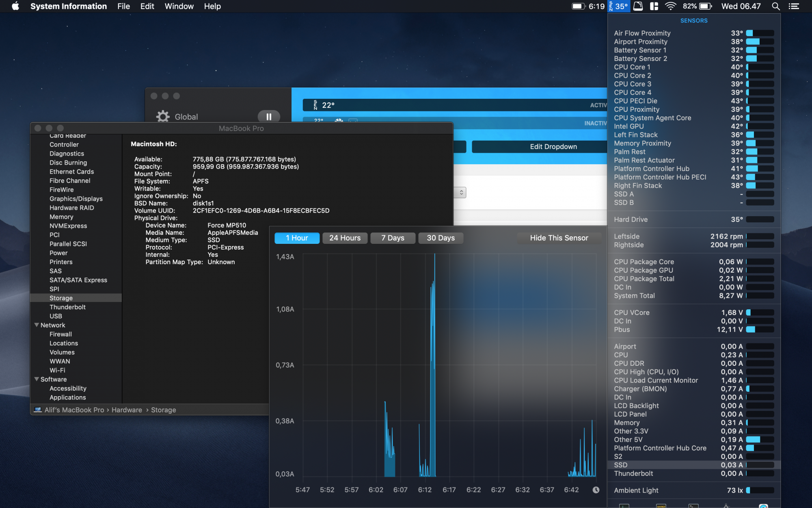The width and height of the screenshot is (812, 508).
Task: Open the Apple menu
Action: click(15, 6)
